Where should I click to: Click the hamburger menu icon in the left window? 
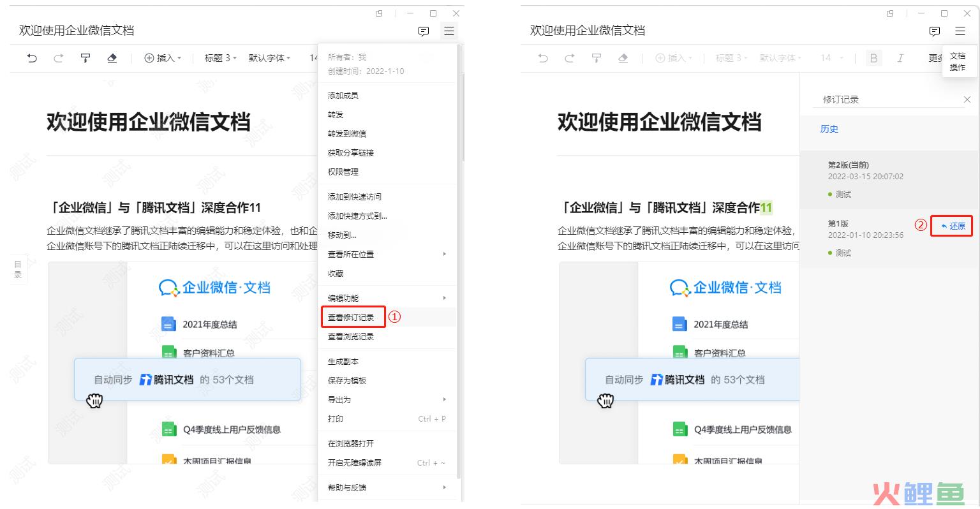click(449, 31)
